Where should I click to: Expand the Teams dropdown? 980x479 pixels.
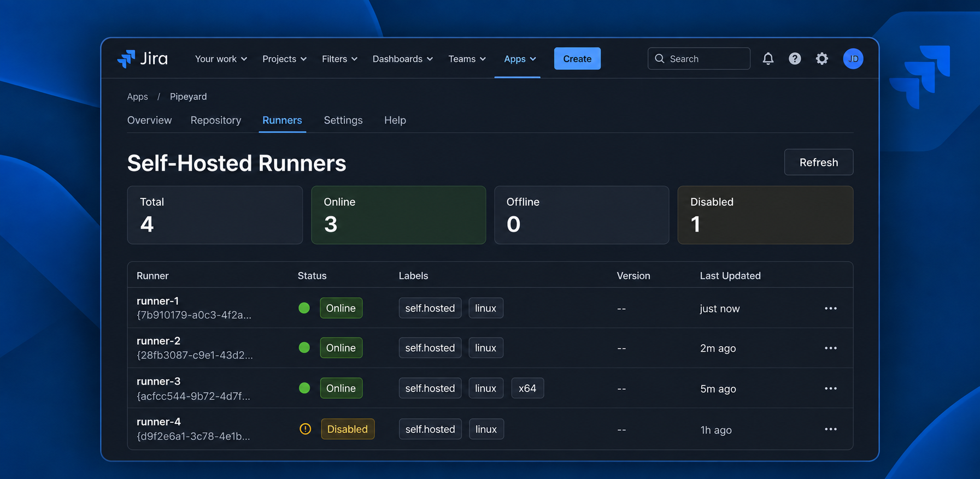pyautogui.click(x=467, y=59)
